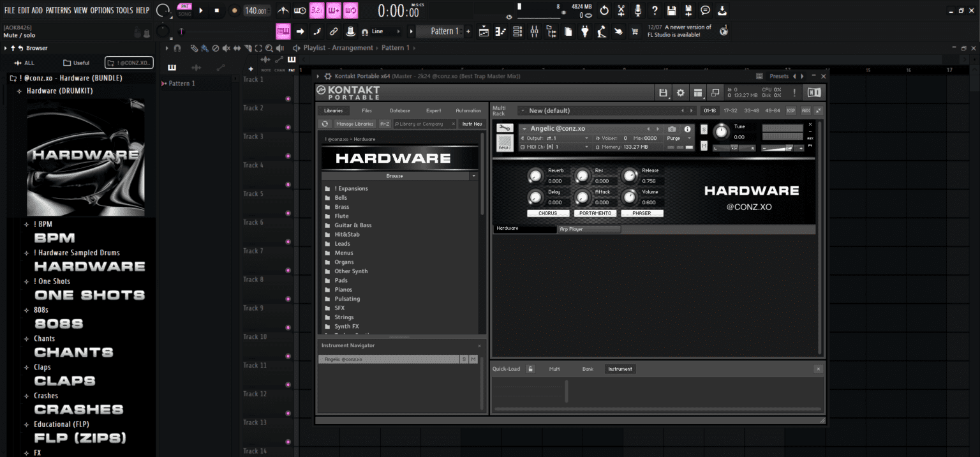The height and width of the screenshot is (457, 980).
Task: Solo Angelic in the Instrument Navigator
Action: [x=464, y=359]
